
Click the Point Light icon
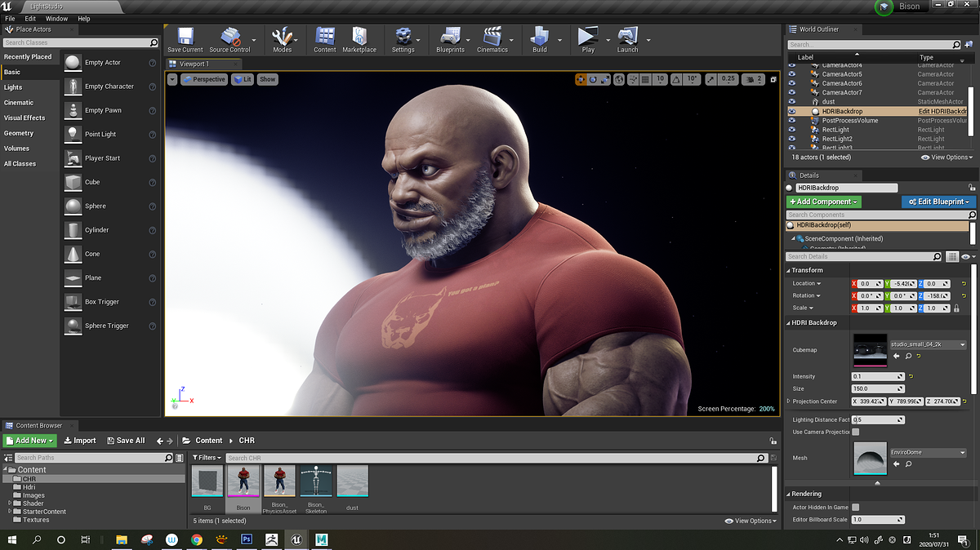pos(73,135)
